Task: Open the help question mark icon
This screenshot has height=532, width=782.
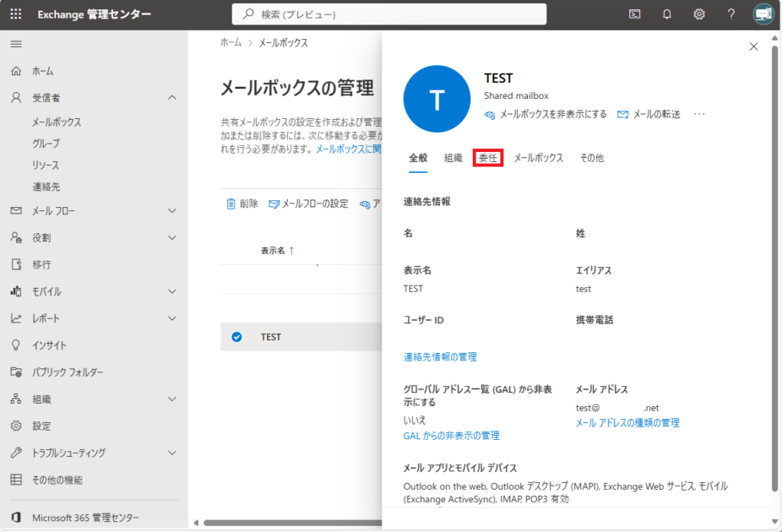Action: click(731, 14)
